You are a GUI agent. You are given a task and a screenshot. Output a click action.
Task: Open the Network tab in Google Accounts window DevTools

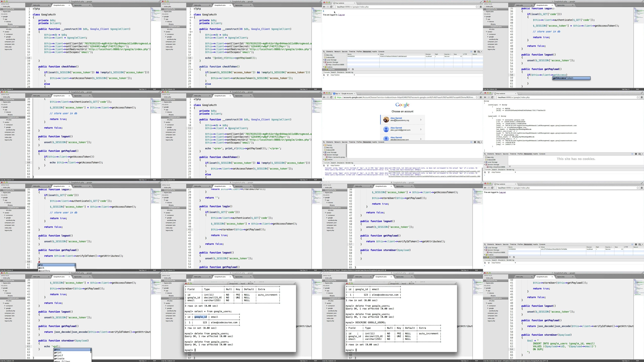(x=337, y=142)
